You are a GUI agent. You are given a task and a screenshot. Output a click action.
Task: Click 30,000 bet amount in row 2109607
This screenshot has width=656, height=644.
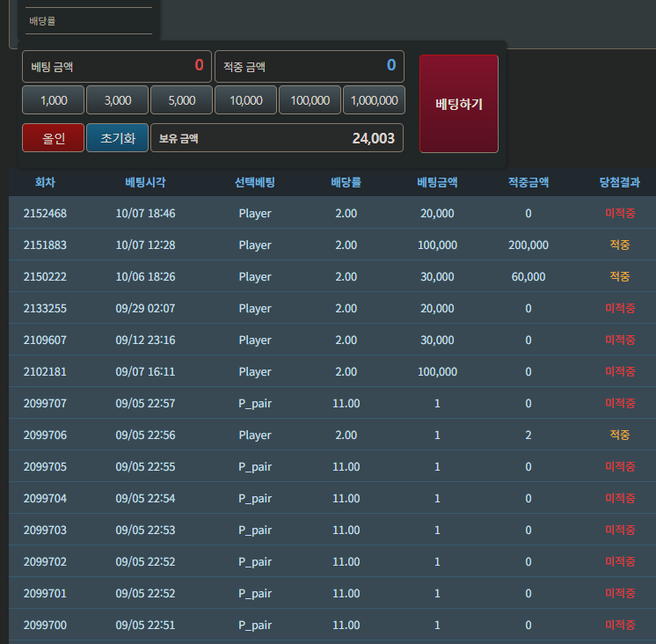pos(437,340)
